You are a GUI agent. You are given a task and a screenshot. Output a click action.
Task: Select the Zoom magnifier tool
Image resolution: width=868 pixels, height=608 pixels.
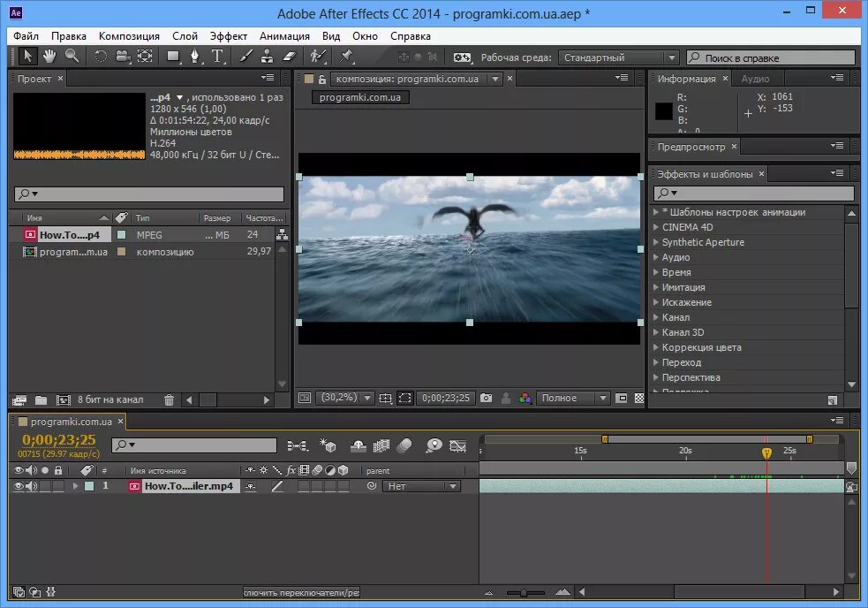pyautogui.click(x=72, y=56)
